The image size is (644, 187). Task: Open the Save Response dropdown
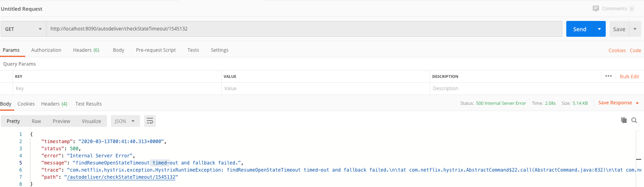click(618, 103)
